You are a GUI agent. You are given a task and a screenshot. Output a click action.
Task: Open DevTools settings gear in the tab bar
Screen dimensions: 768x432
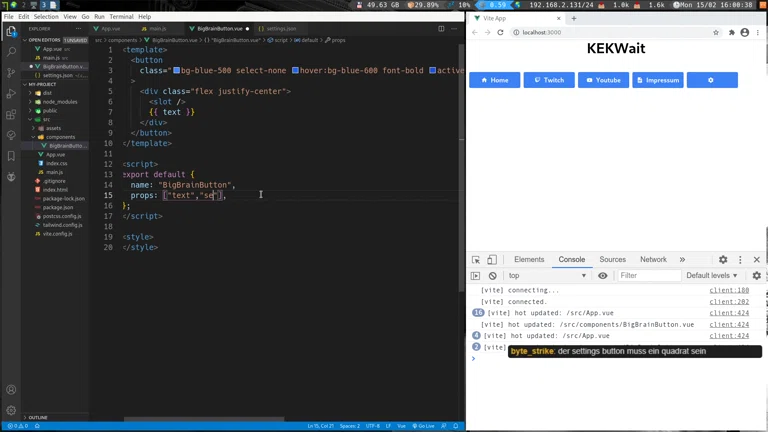click(723, 260)
